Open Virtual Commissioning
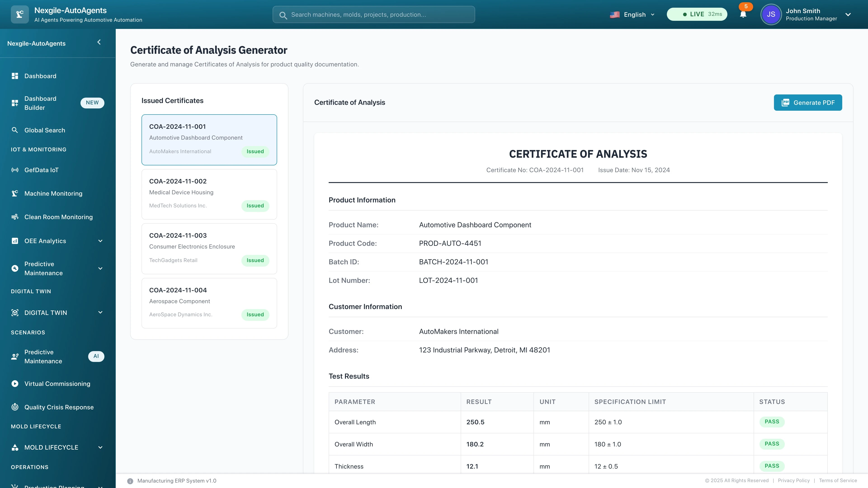This screenshot has height=488, width=868. click(57, 384)
